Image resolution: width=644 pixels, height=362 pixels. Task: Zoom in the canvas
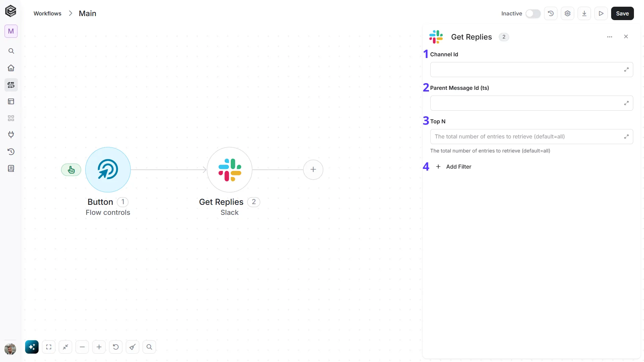point(99,347)
